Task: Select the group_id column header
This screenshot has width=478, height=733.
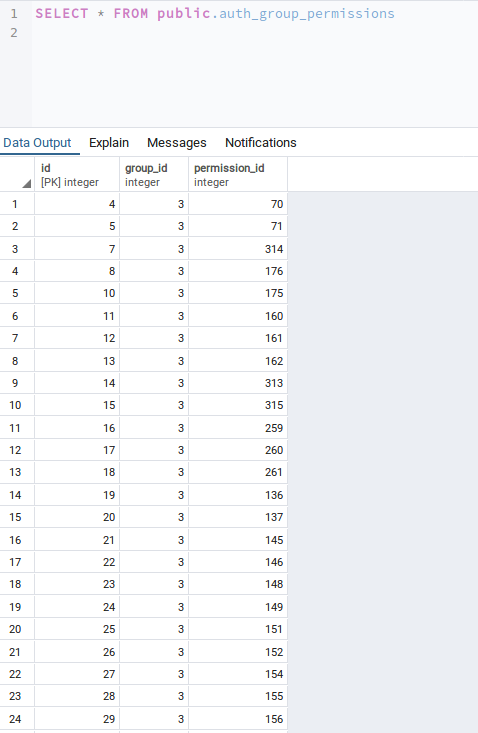Action: [154, 175]
